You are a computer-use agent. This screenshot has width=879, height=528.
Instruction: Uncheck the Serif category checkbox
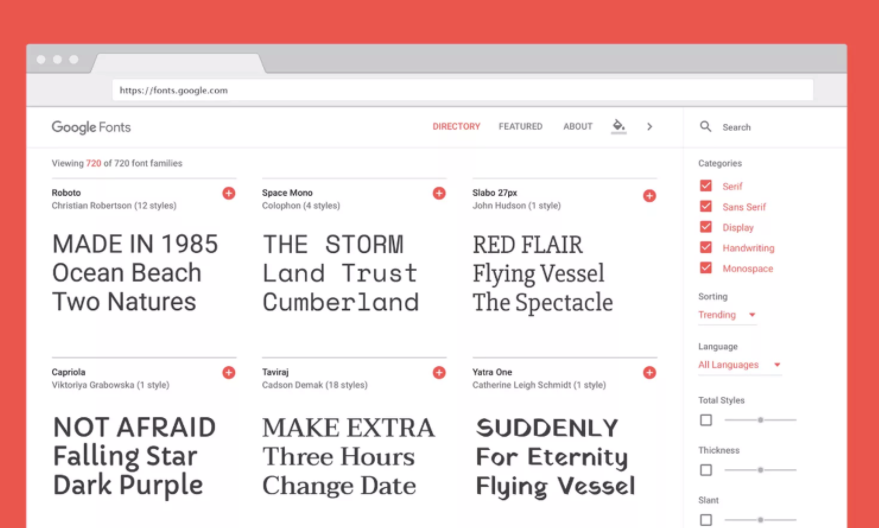pos(706,186)
